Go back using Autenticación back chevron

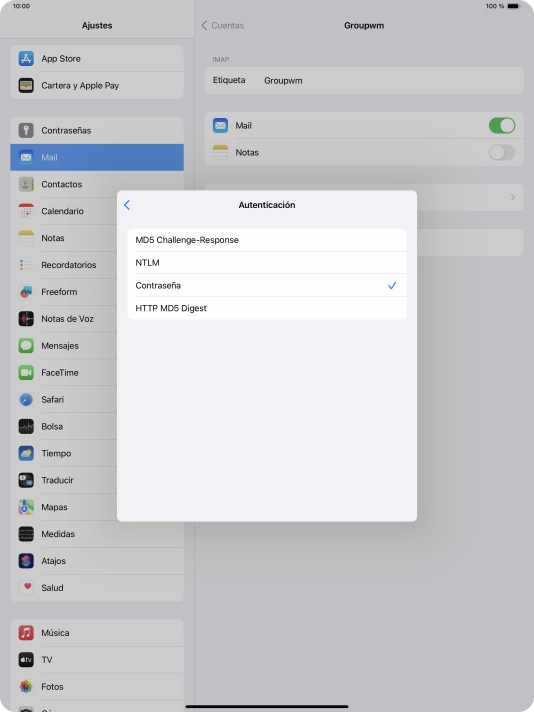pos(127,205)
